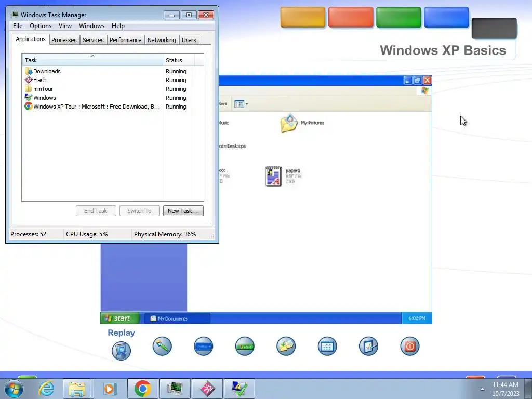532x399 pixels.
Task: Click the taskbar clock showing 11:44 AM
Action: (x=506, y=389)
